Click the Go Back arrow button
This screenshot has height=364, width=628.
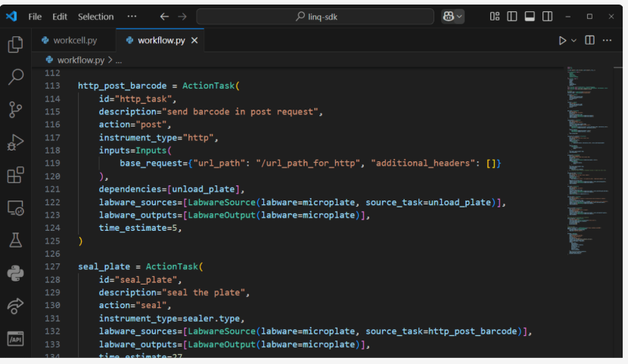tap(164, 16)
